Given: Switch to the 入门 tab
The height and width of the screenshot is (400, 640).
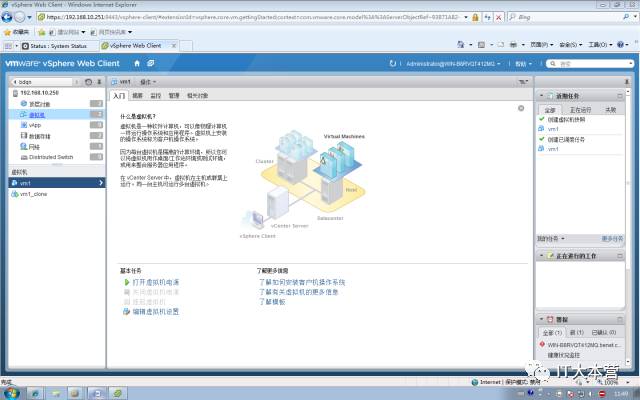Looking at the screenshot, I should click(119, 96).
